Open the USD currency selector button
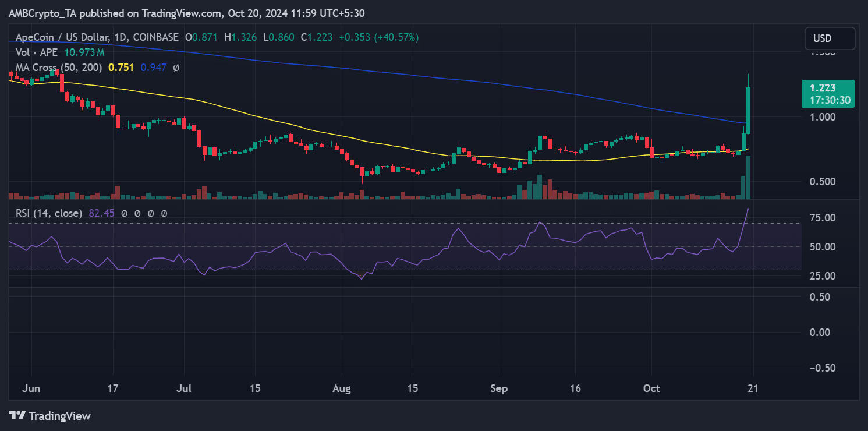This screenshot has height=431, width=868. [830, 38]
